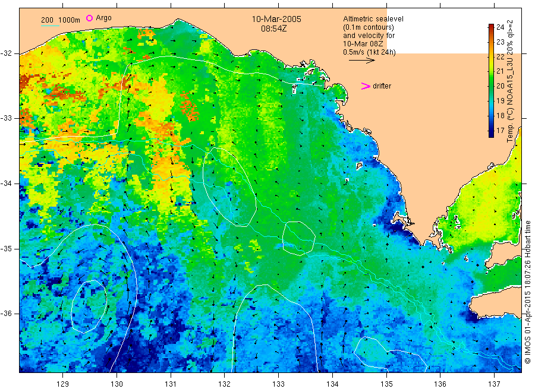Click the 'drifter' legend label
This screenshot has height=392, width=535.
382,86
